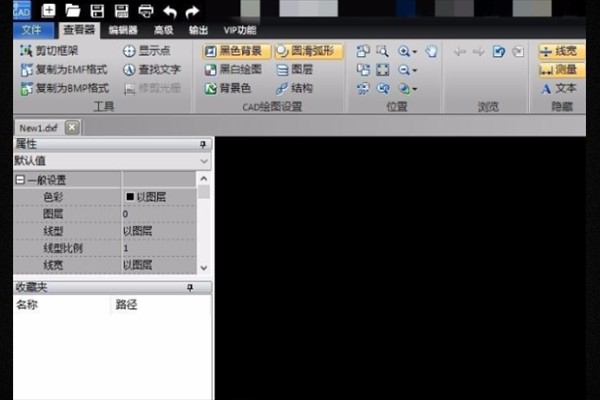Pin the 属性 panel

click(x=203, y=144)
